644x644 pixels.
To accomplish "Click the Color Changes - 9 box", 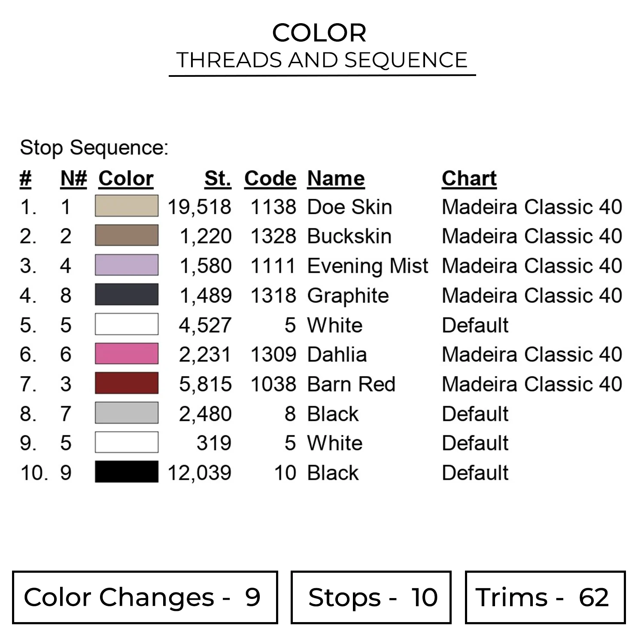I will 145,597.
